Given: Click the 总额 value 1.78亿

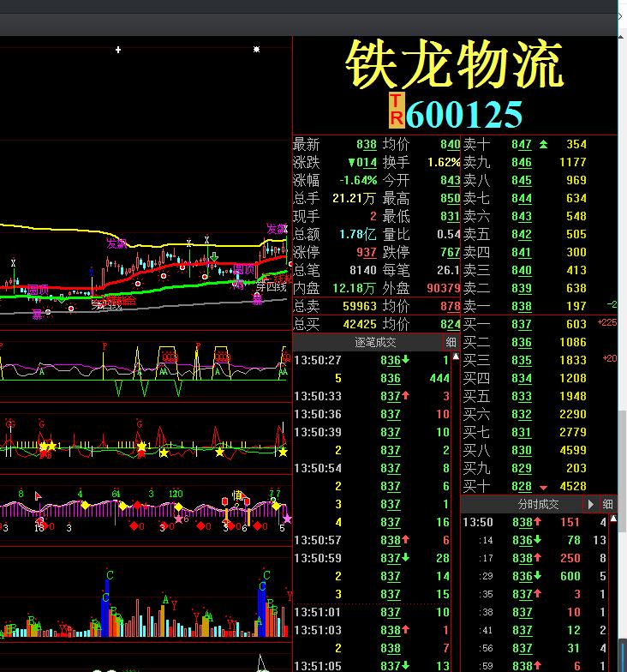Looking at the screenshot, I should 358,235.
